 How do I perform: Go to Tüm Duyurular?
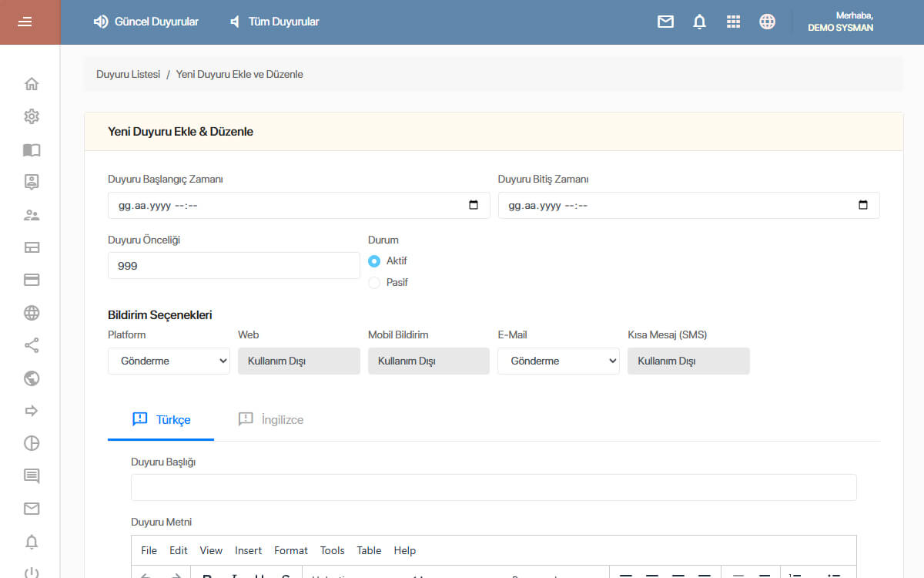[274, 22]
